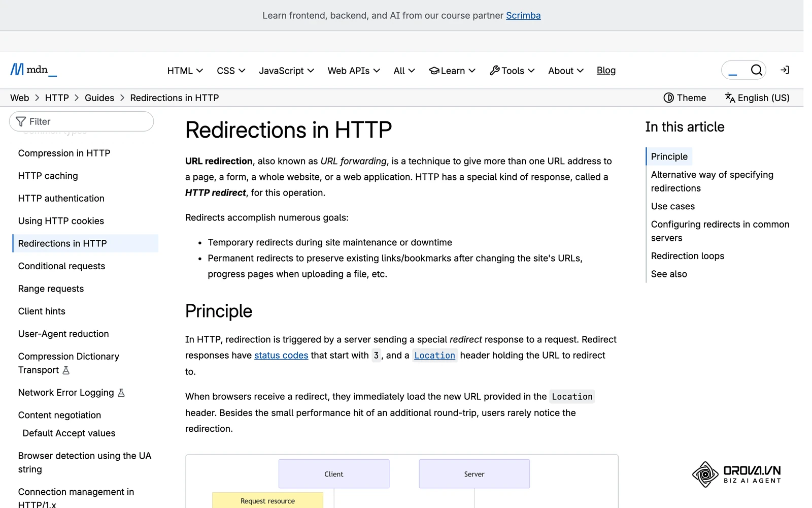Open the English (US) language selector
The image size is (812, 508).
[757, 98]
